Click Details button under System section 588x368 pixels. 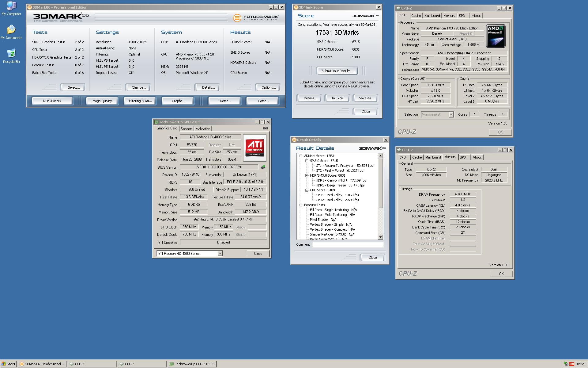[208, 87]
